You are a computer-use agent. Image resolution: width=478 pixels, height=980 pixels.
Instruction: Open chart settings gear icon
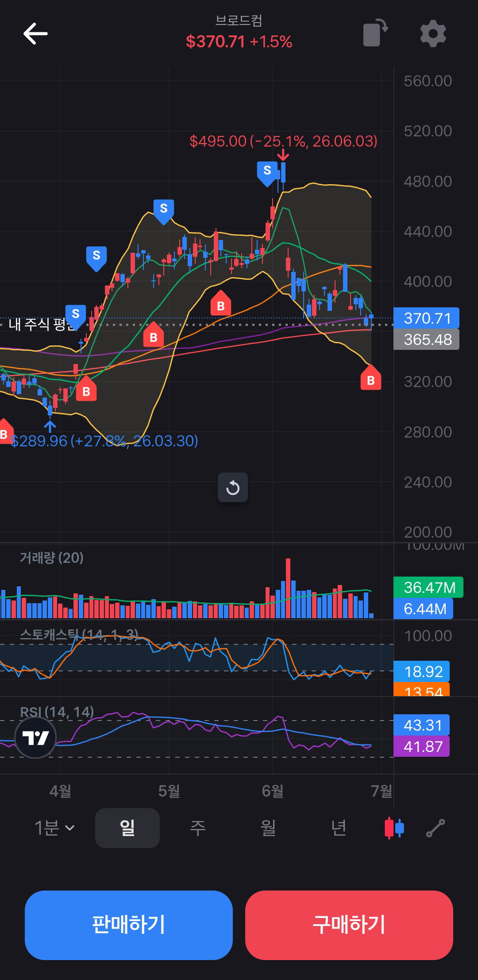point(432,34)
